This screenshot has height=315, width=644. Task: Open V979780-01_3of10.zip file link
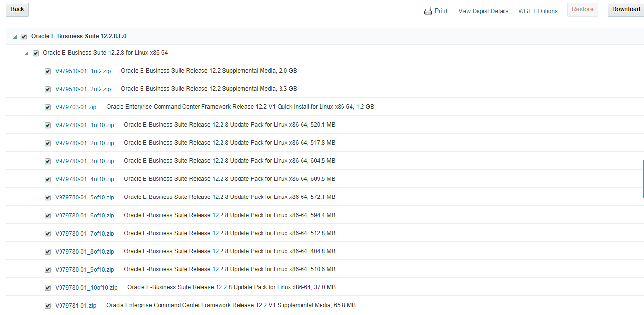pos(84,161)
